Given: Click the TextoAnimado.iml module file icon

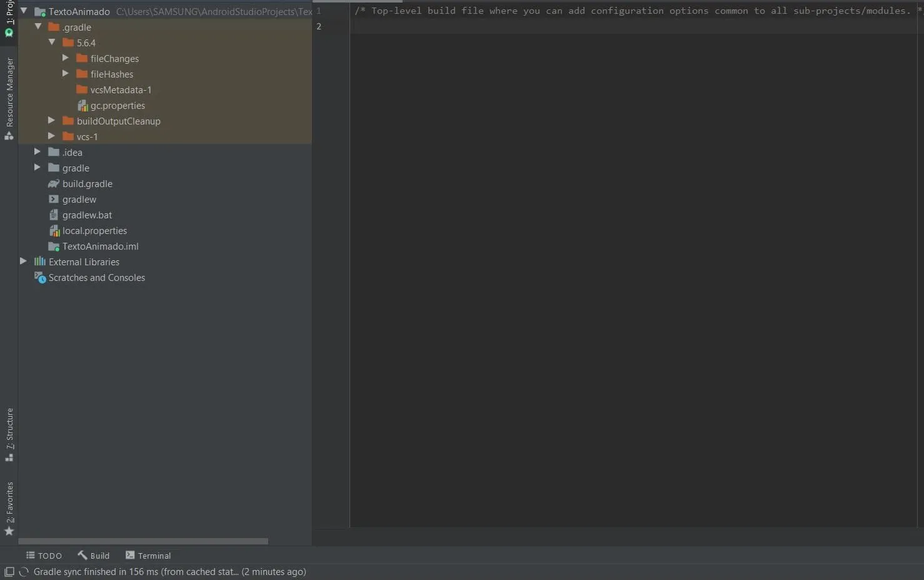Looking at the screenshot, I should 54,247.
